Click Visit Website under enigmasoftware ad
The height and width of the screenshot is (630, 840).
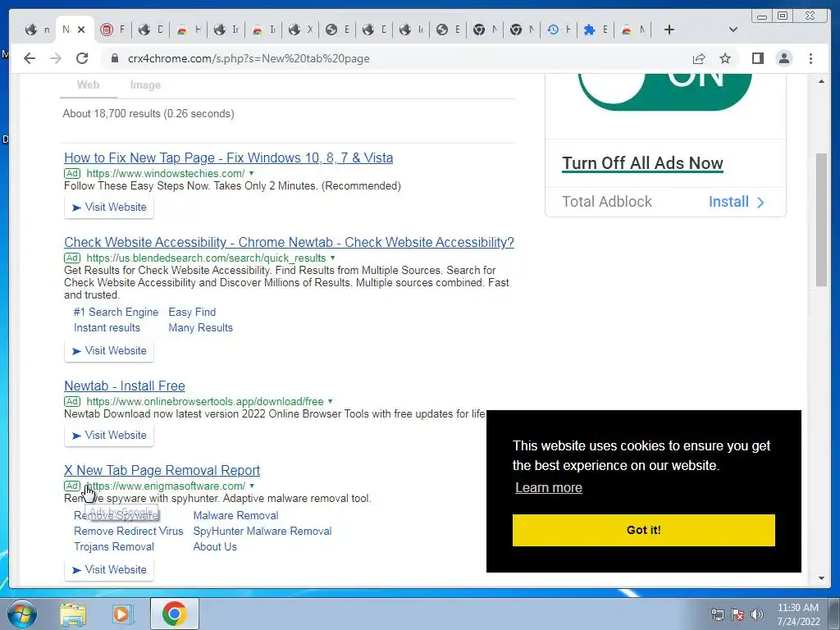coord(109,570)
